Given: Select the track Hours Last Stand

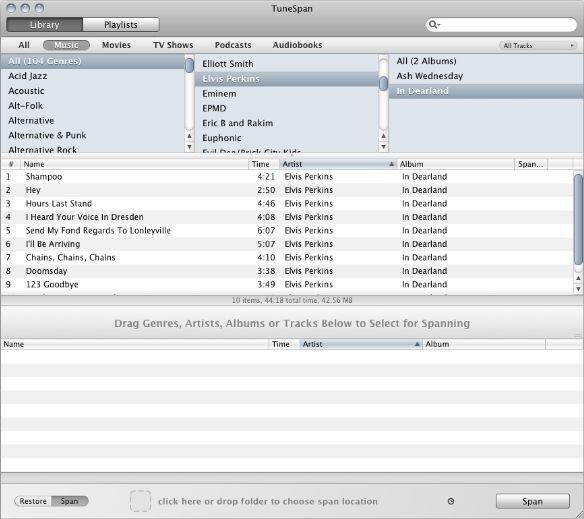Looking at the screenshot, I should [287, 203].
